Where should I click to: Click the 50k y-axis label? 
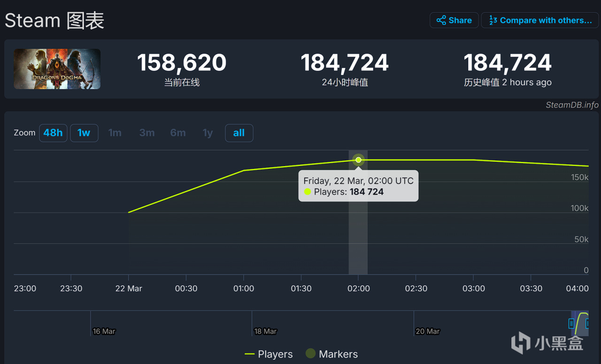pyautogui.click(x=581, y=240)
